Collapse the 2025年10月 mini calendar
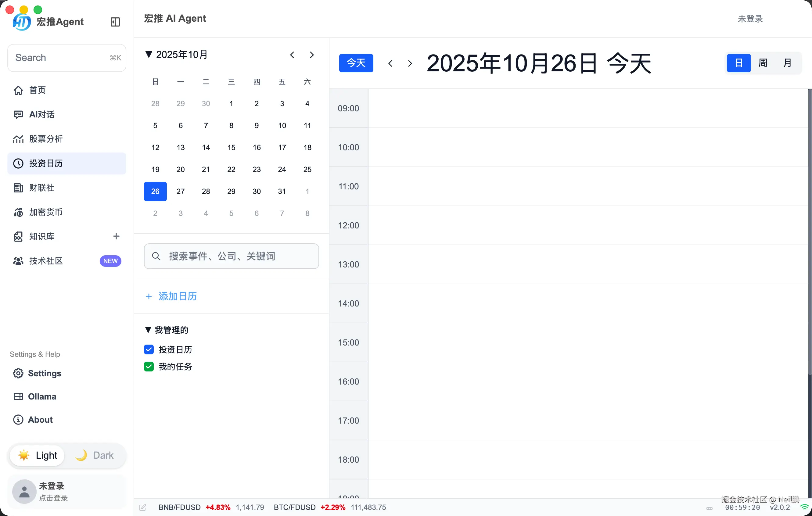 coord(148,55)
